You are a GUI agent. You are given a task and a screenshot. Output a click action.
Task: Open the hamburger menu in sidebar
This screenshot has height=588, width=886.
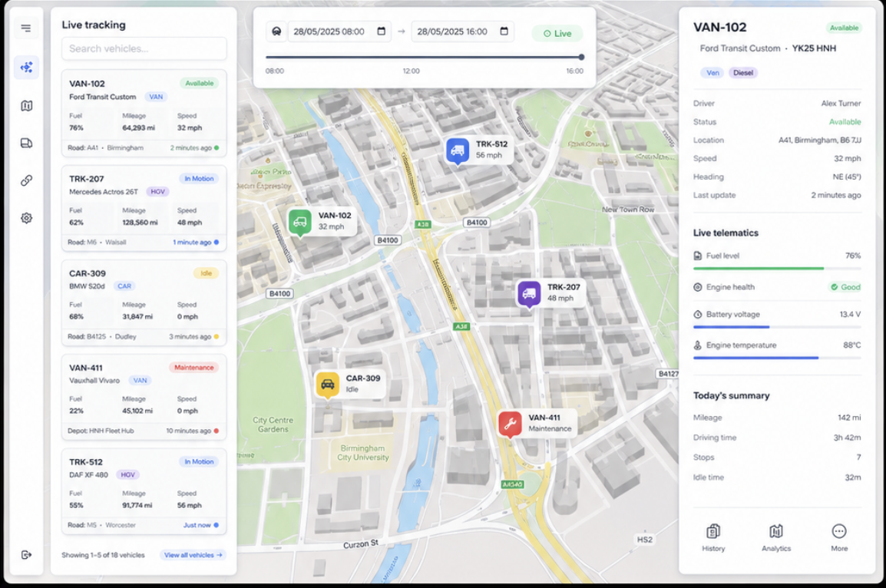[x=26, y=28]
